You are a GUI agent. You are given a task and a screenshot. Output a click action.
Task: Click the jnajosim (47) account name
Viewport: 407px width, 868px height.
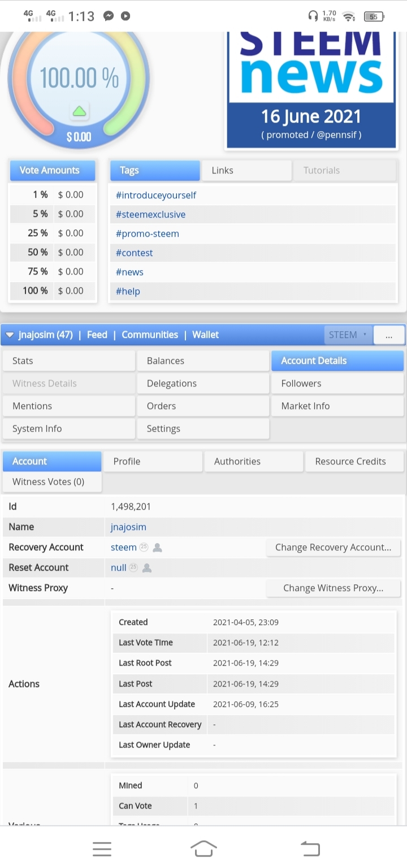click(45, 335)
